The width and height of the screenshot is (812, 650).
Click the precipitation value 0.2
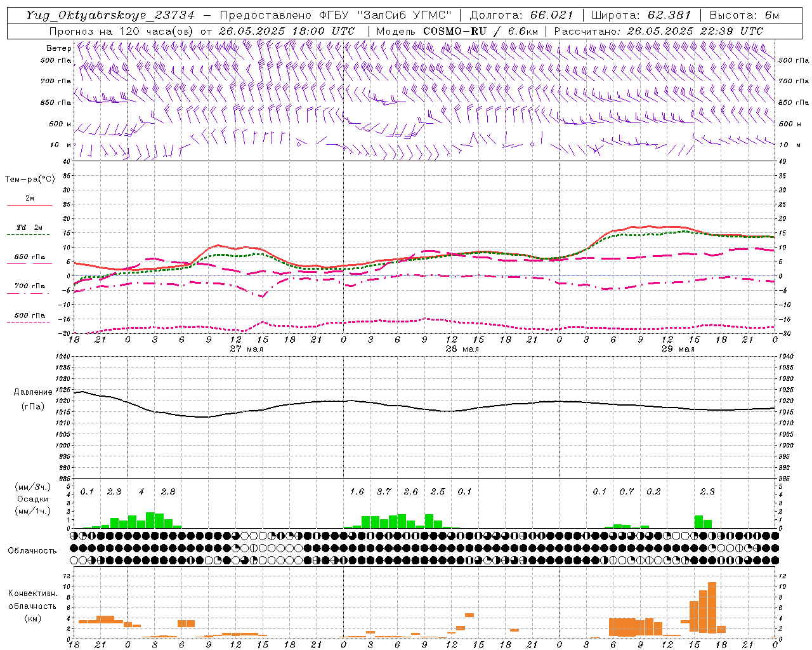point(653,491)
